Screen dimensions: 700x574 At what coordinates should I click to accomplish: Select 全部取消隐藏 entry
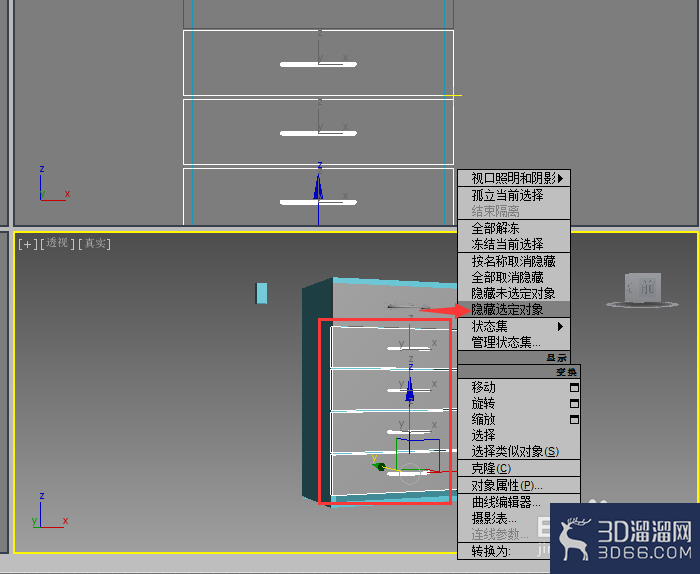point(514,277)
